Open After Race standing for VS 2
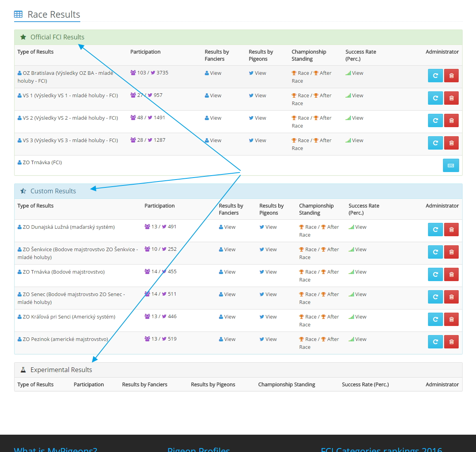 325,118
